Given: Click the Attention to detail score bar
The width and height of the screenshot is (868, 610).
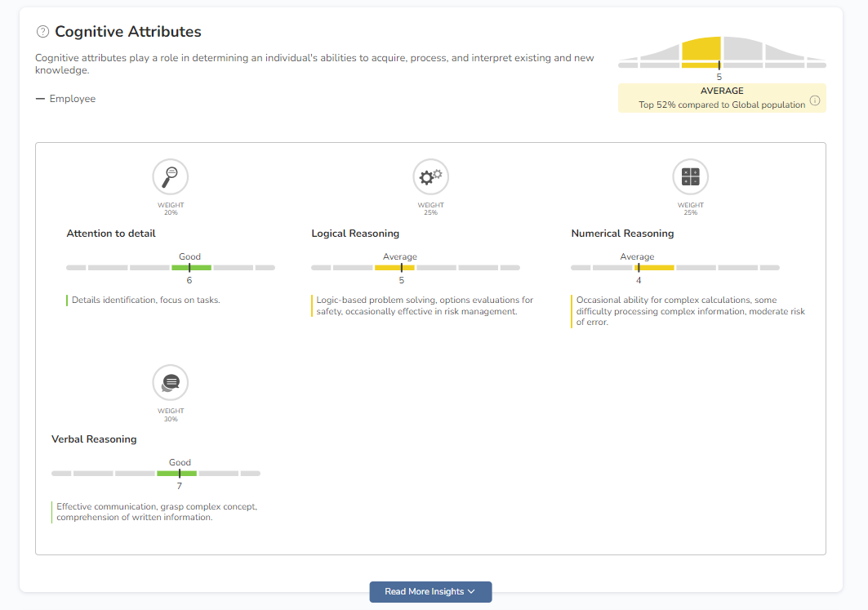Looking at the screenshot, I should click(x=171, y=268).
